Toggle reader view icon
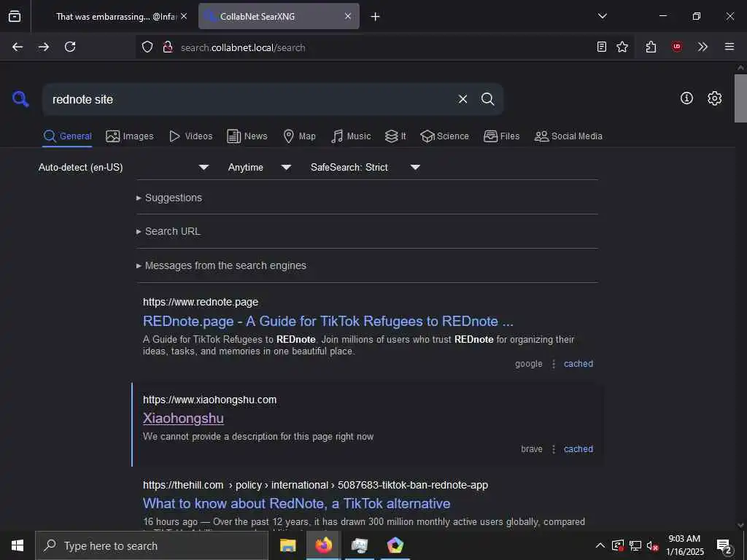Screen dimensions: 747x560 pyautogui.click(x=602, y=47)
